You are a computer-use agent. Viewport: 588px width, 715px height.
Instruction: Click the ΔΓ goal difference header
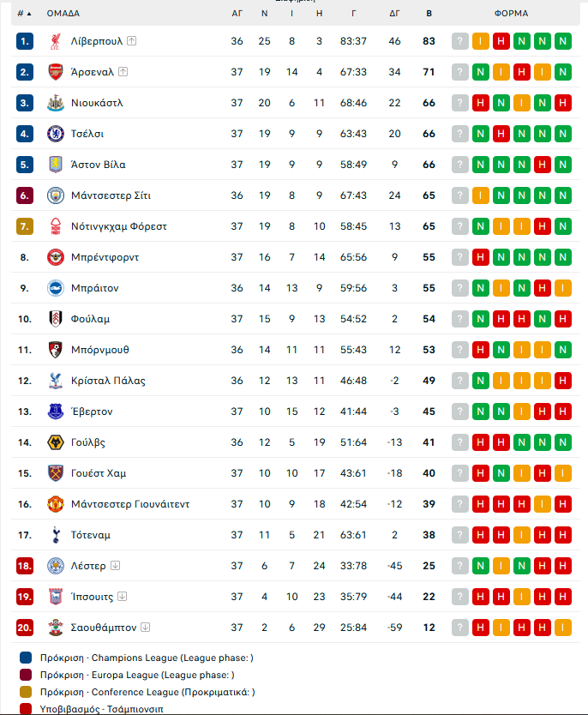pos(394,14)
